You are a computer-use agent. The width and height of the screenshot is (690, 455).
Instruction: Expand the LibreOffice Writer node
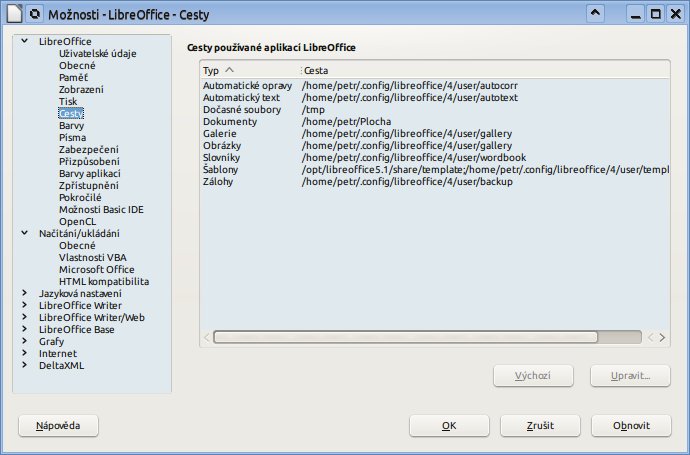[x=25, y=305]
